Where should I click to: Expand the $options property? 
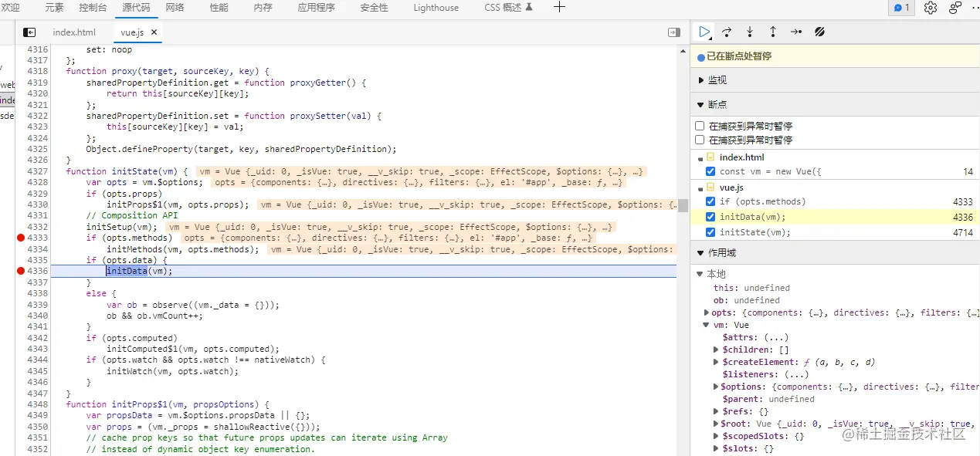(717, 387)
